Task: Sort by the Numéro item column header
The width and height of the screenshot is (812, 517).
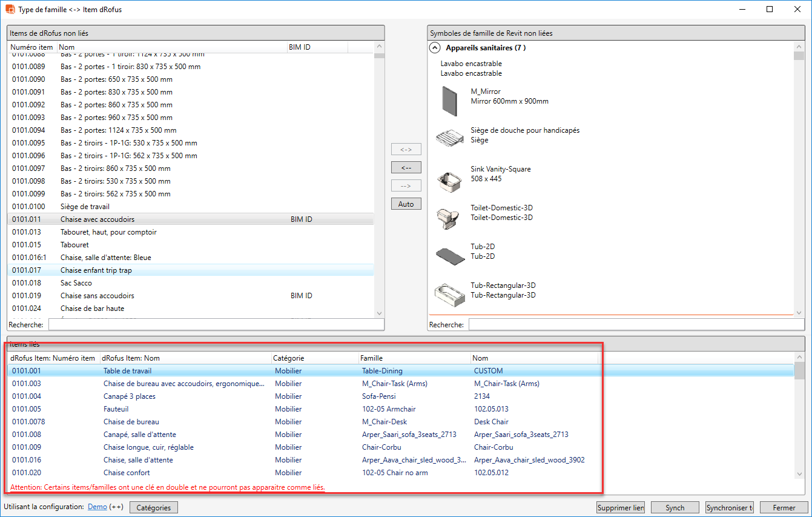Action: [x=32, y=47]
